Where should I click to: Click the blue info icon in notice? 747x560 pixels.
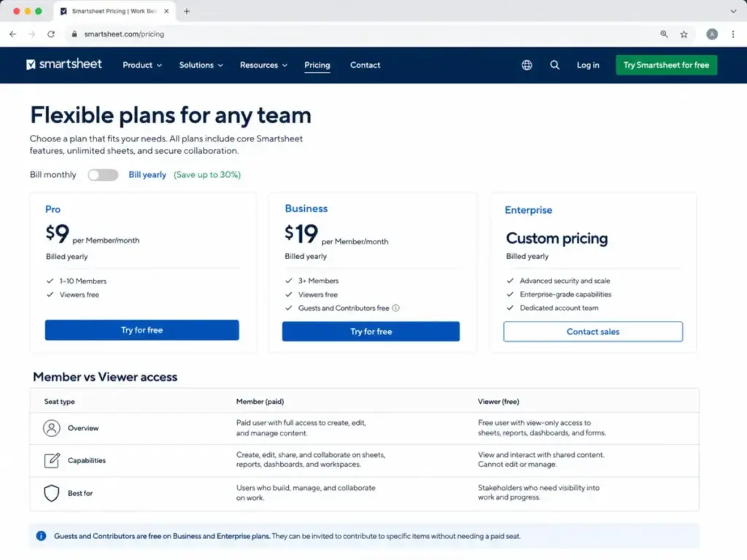click(x=42, y=536)
